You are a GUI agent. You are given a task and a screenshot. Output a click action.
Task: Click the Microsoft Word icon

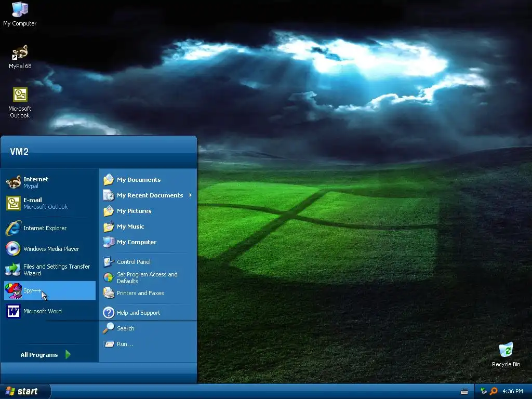(13, 311)
